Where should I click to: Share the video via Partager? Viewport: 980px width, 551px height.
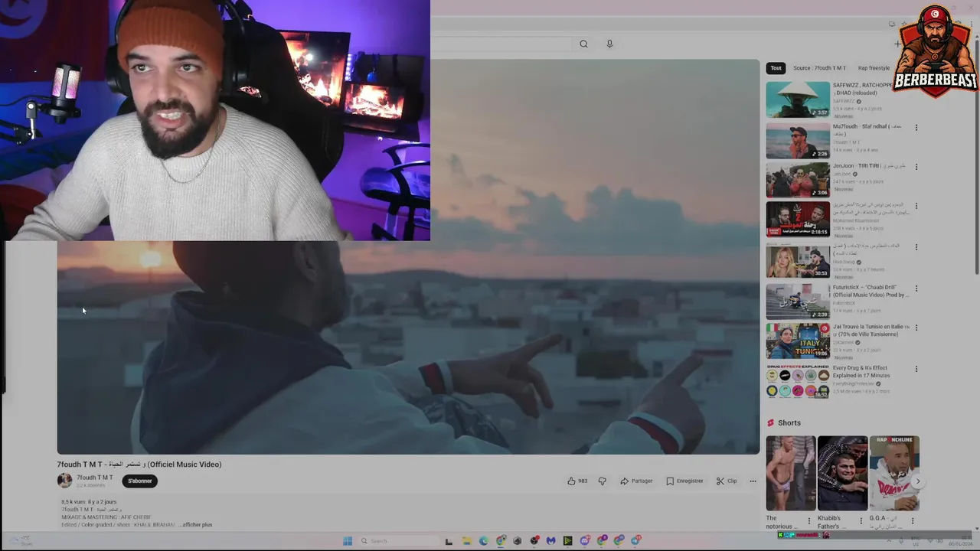point(636,481)
